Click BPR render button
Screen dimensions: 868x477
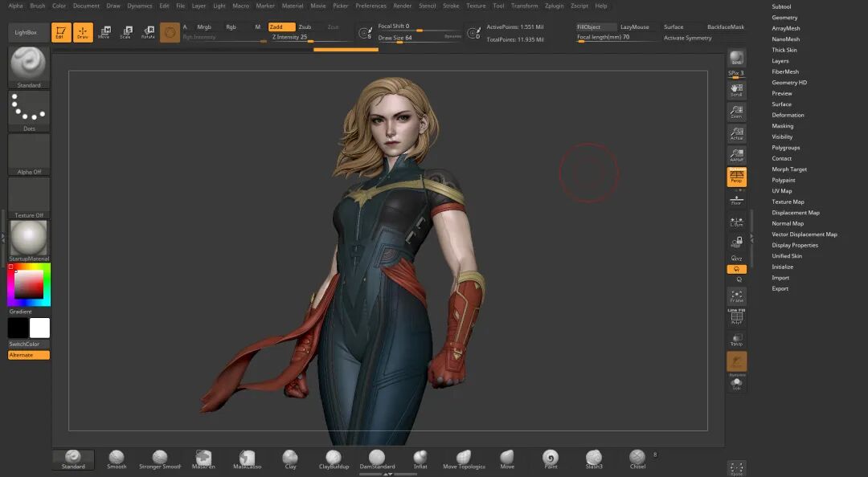coord(736,58)
